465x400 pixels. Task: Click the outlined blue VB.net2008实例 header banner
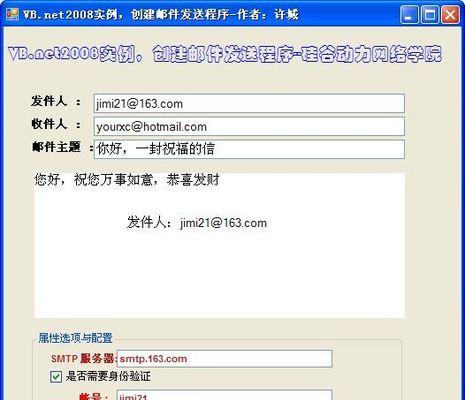pos(225,54)
